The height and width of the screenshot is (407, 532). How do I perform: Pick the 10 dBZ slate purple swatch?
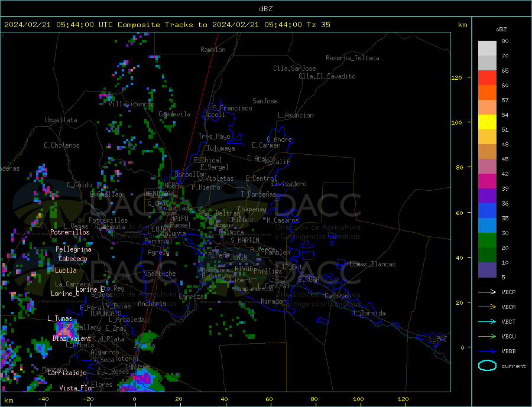click(x=487, y=269)
